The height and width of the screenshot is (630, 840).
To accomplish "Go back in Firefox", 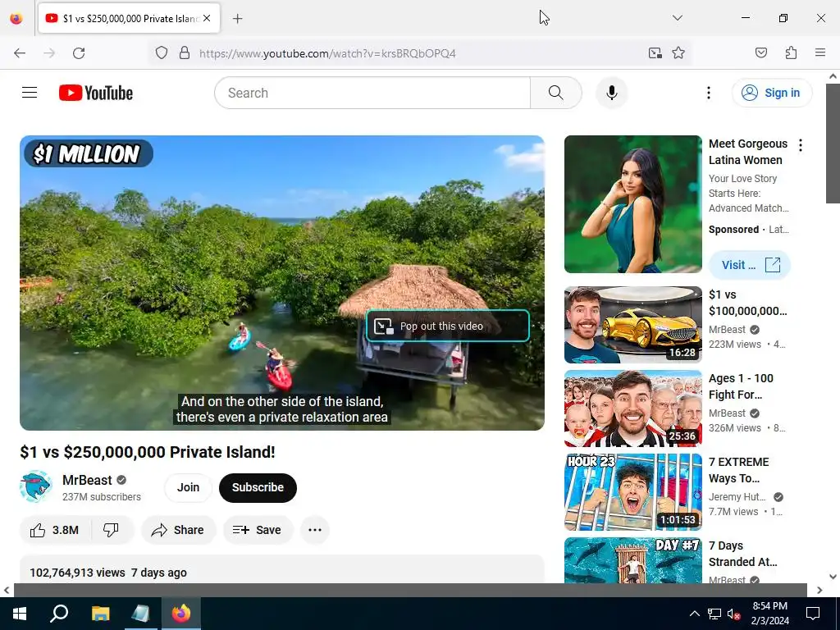I will (x=20, y=53).
